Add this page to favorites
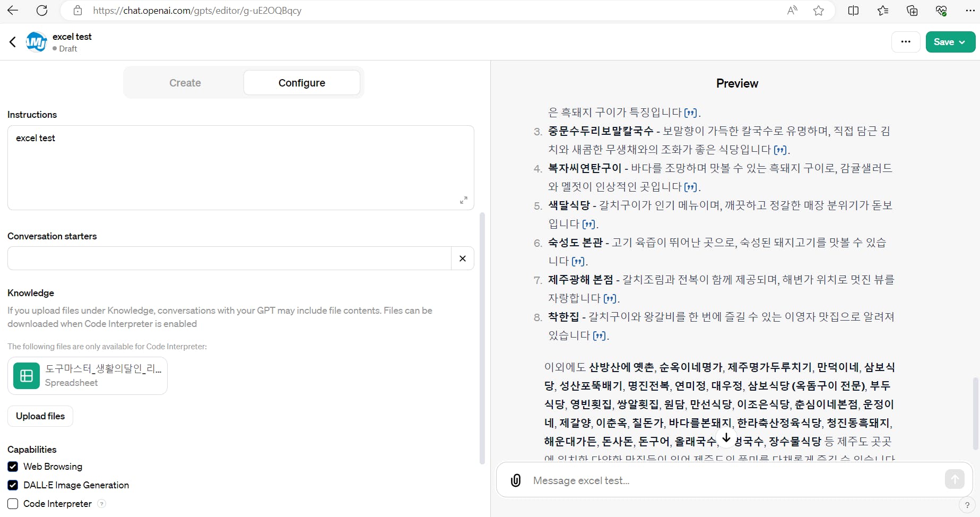 pos(818,11)
